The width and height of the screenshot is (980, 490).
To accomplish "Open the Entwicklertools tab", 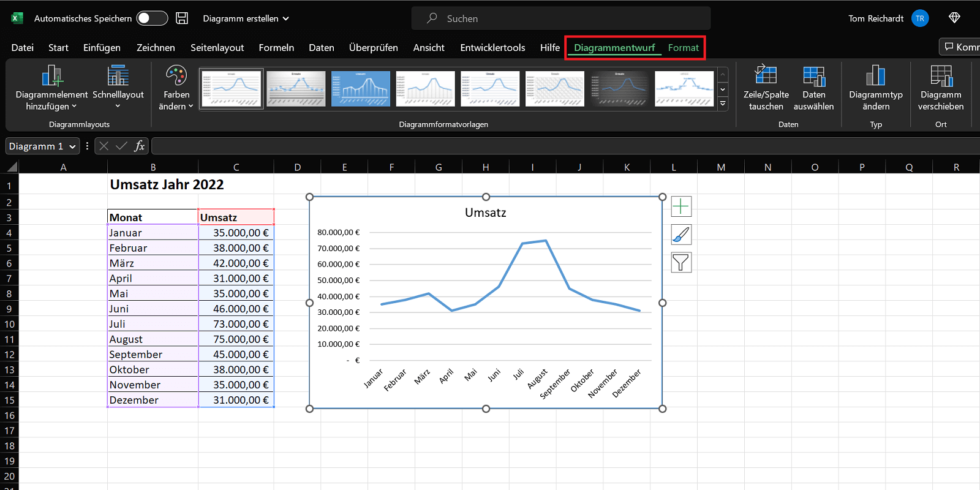I will 492,47.
